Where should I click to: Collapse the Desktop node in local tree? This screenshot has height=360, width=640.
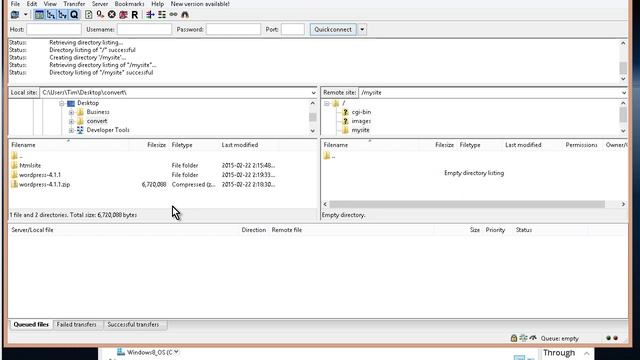coord(62,103)
